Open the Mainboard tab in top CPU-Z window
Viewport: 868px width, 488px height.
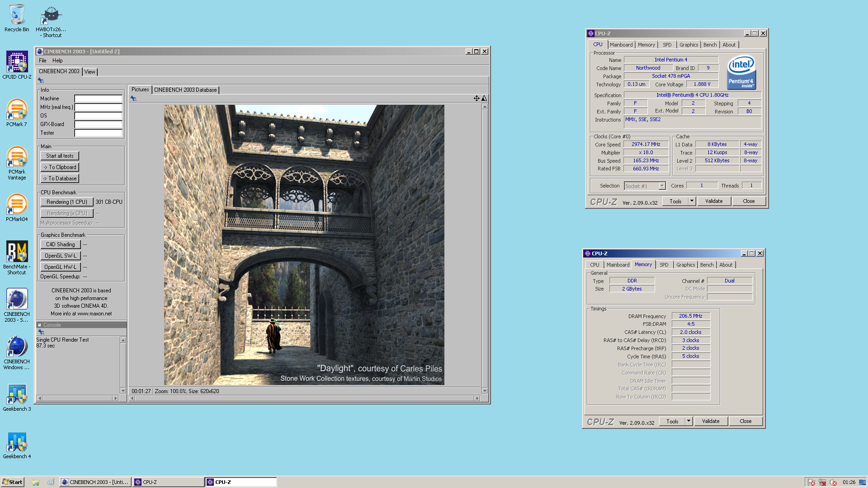click(621, 45)
